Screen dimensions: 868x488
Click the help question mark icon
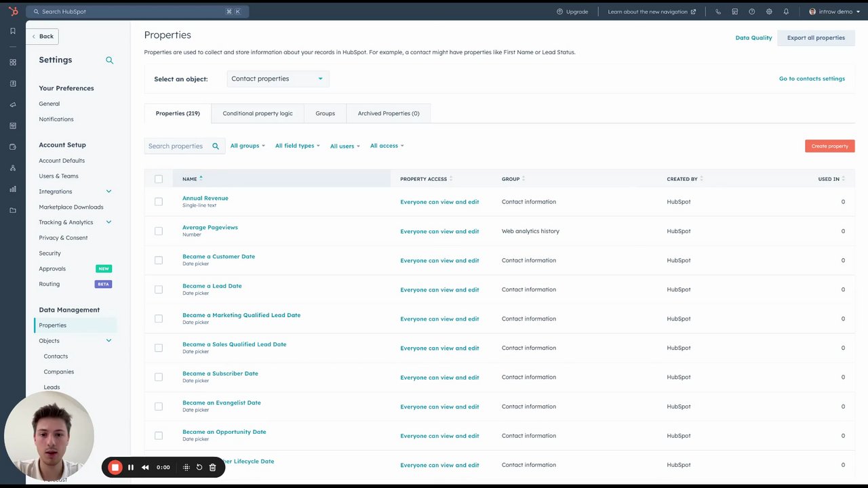[x=752, y=12]
